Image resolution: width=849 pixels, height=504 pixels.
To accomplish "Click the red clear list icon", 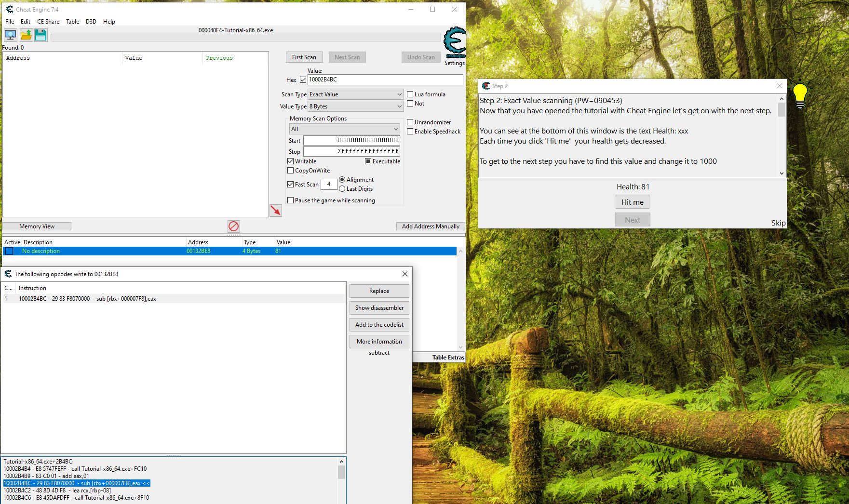I will [234, 226].
